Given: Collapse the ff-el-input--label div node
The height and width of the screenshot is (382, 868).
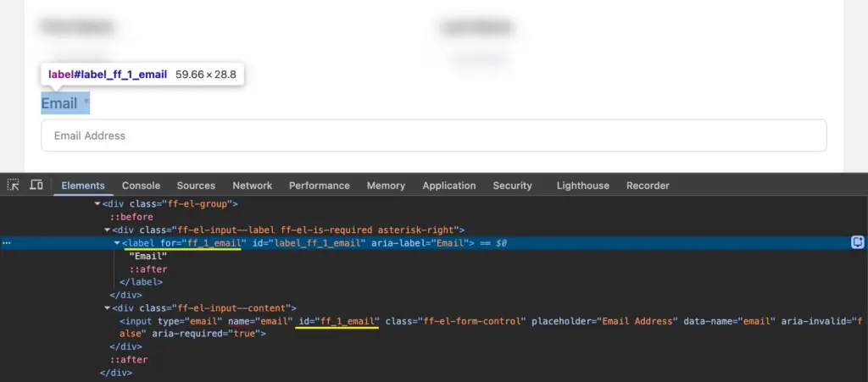Looking at the screenshot, I should click(x=108, y=230).
